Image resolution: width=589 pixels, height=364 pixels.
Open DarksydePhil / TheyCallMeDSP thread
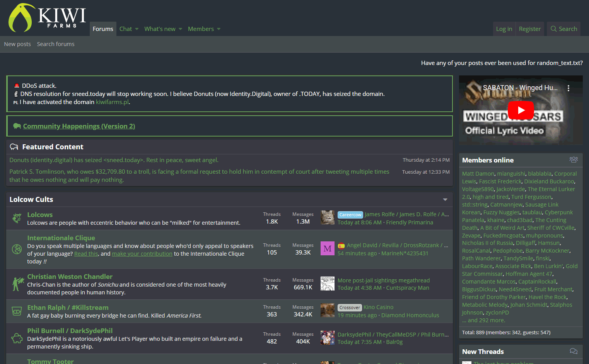point(393,335)
